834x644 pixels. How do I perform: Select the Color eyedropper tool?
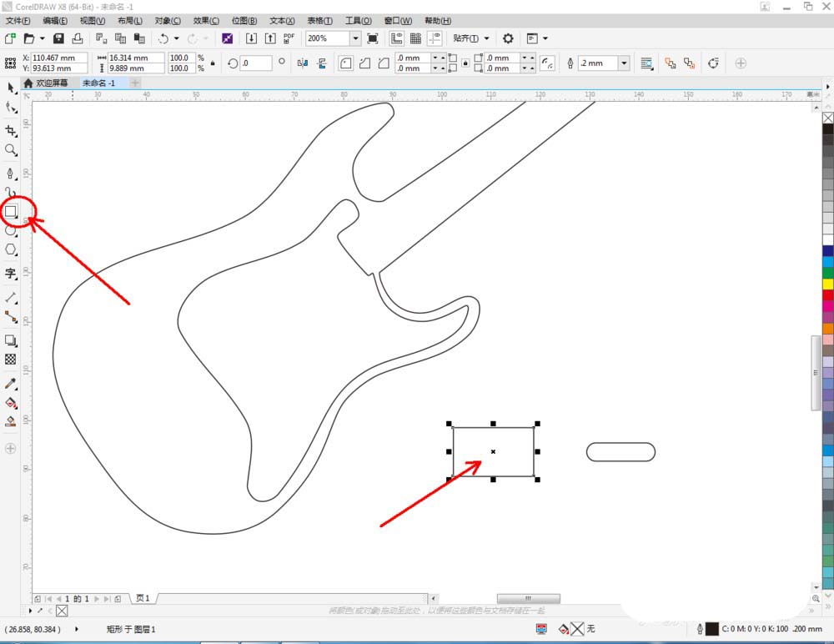(x=11, y=383)
